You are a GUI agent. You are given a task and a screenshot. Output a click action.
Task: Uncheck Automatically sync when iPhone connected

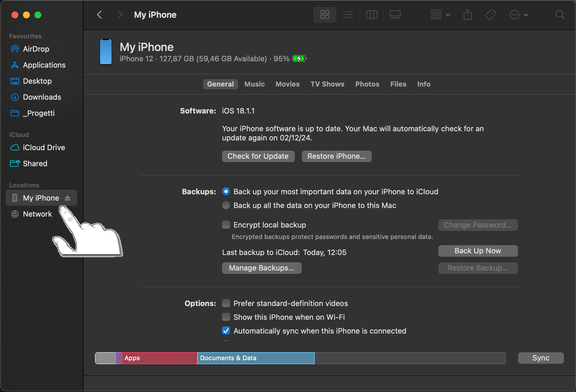[226, 331]
